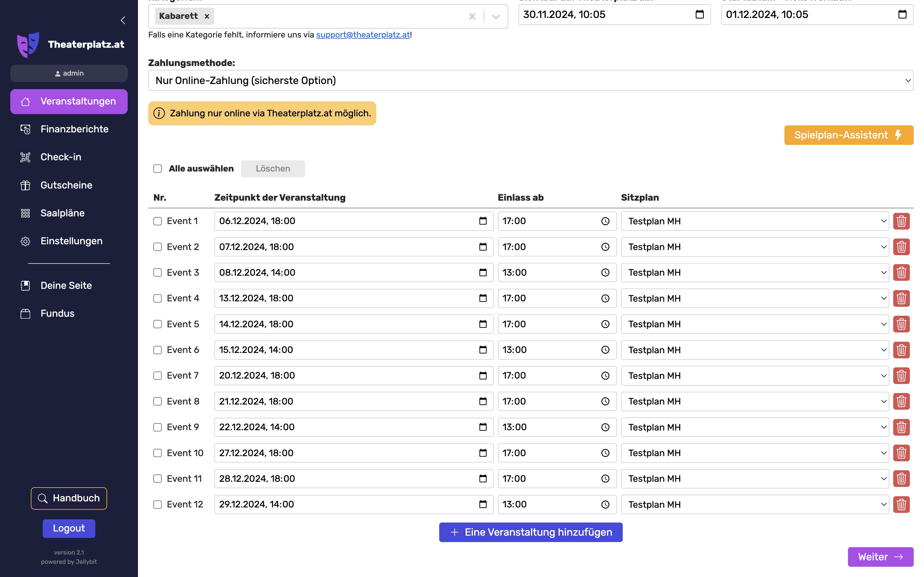Select the Event 4 checkbox
This screenshot has width=924, height=577.
[x=157, y=298]
